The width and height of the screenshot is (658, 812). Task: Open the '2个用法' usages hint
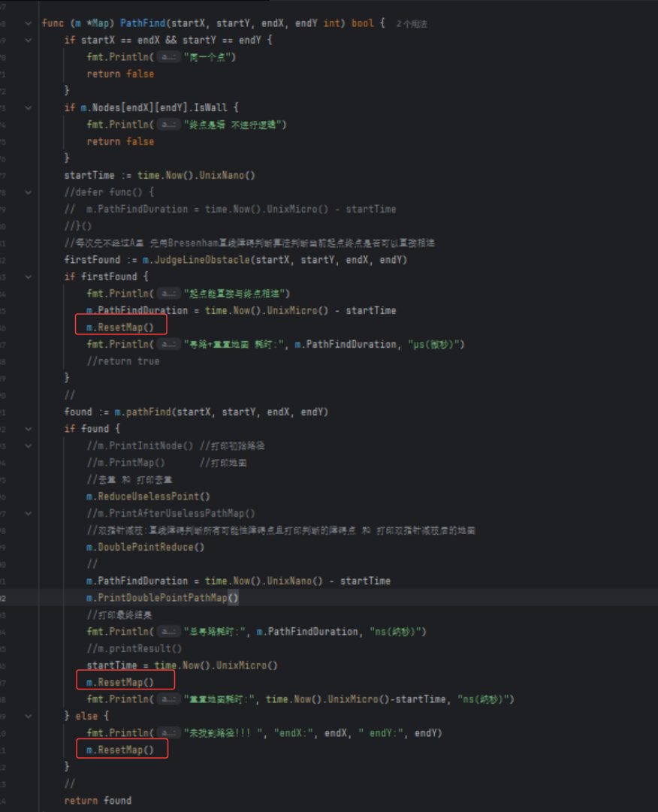412,24
